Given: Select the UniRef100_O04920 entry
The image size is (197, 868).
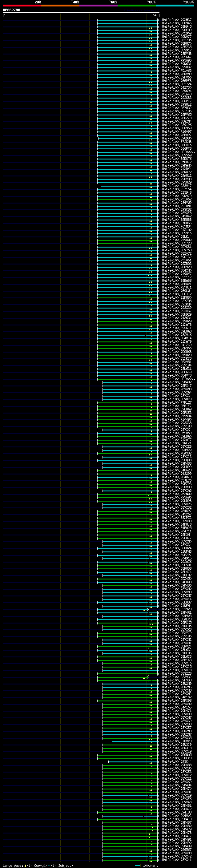Looking at the screenshot, I should pyautogui.click(x=177, y=450).
